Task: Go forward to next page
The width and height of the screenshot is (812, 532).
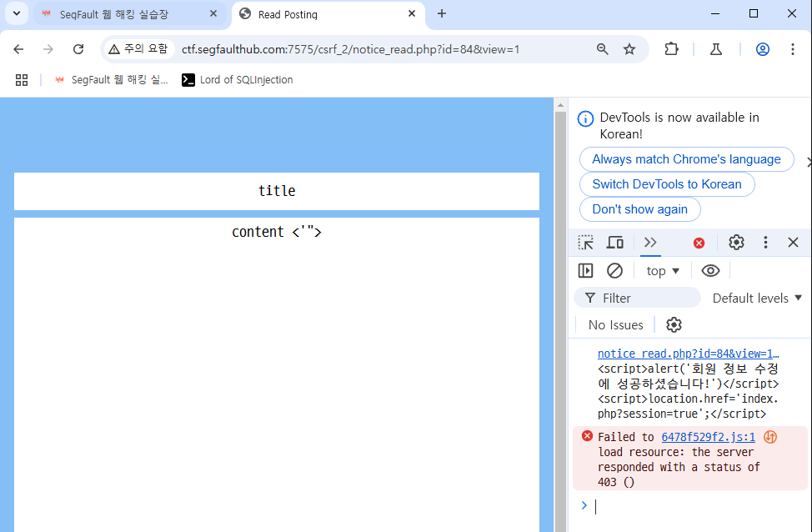Action: pyautogui.click(x=48, y=49)
